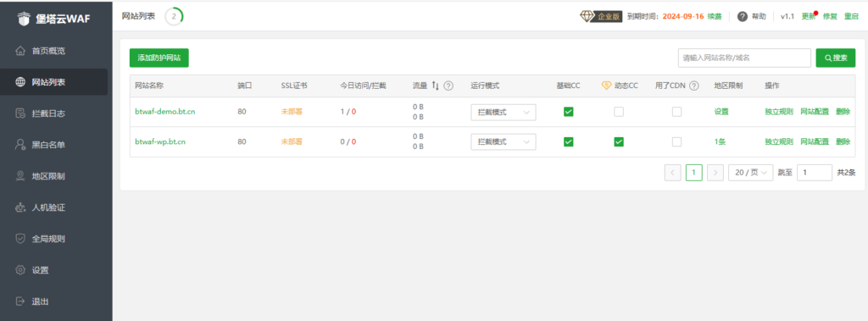Toggle 基础CC checkbox for btwaf-wp.bt.cn

[x=569, y=141]
